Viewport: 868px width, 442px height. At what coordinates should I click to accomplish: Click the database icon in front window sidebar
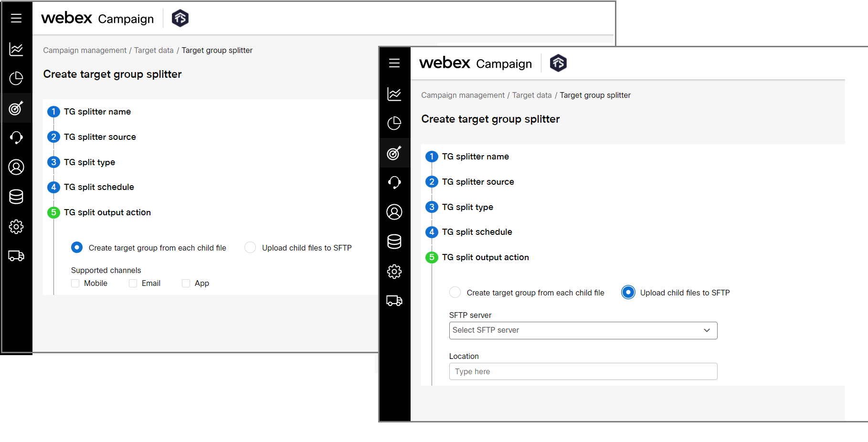pyautogui.click(x=394, y=242)
